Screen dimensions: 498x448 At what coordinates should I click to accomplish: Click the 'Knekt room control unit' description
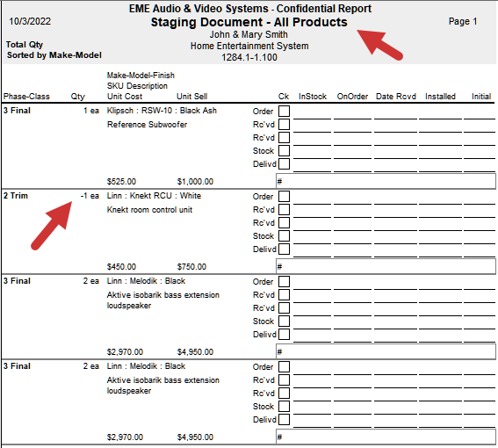point(149,210)
